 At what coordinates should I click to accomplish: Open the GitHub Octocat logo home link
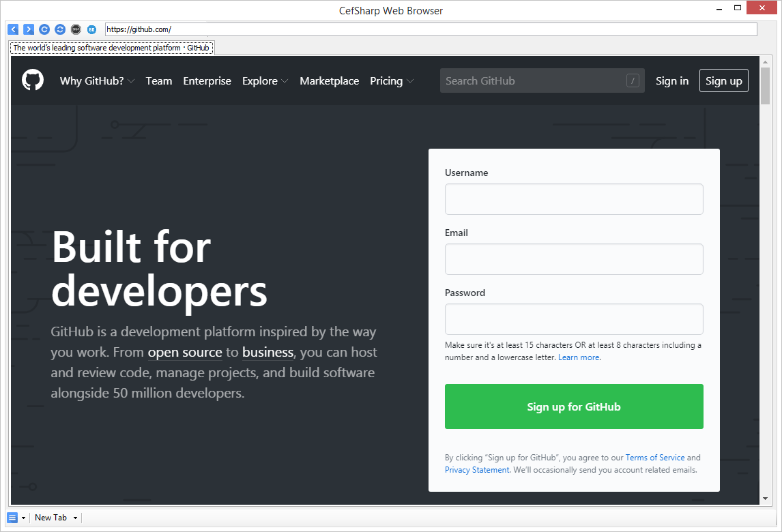(33, 80)
